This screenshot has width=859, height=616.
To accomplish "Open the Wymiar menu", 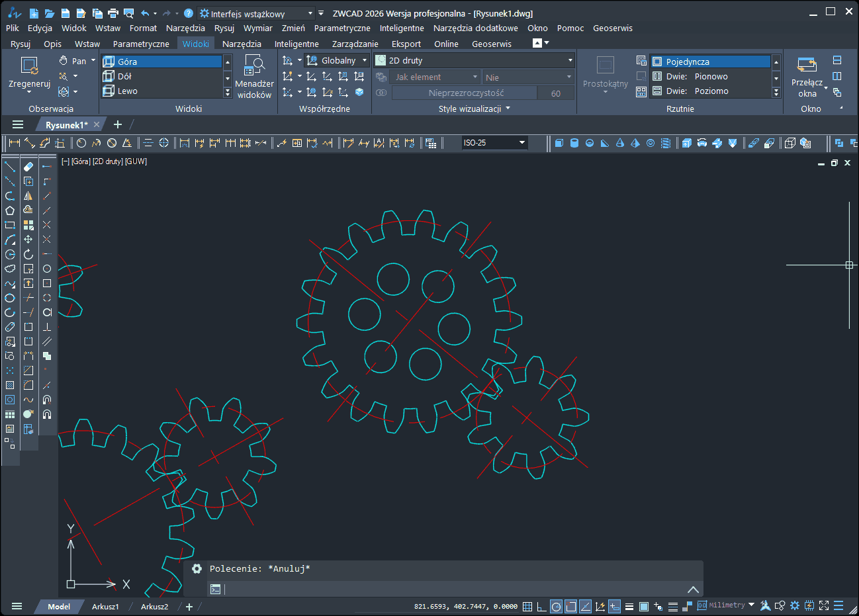I will pos(258,28).
